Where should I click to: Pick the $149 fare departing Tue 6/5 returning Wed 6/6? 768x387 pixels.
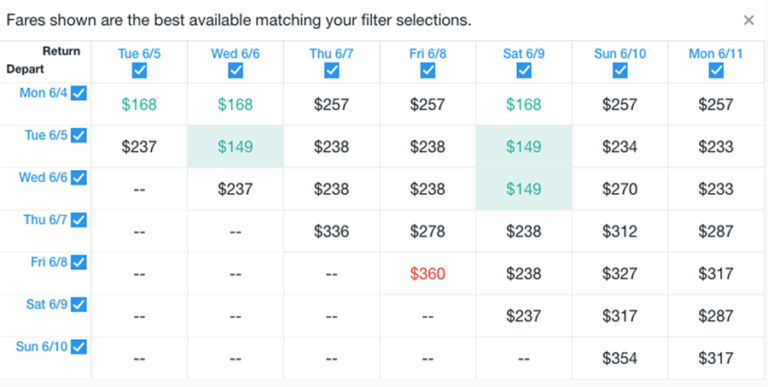(235, 146)
